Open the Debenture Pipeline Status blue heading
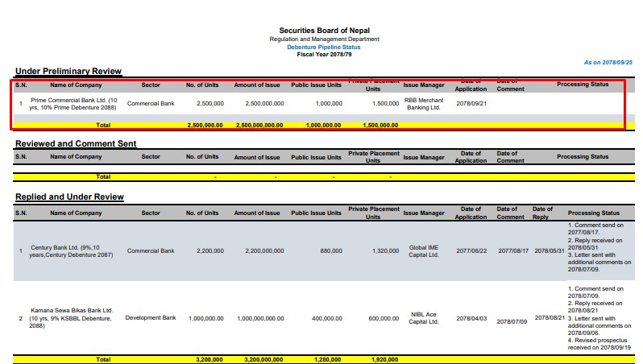Viewport: 643px width, 364px height. tap(325, 47)
